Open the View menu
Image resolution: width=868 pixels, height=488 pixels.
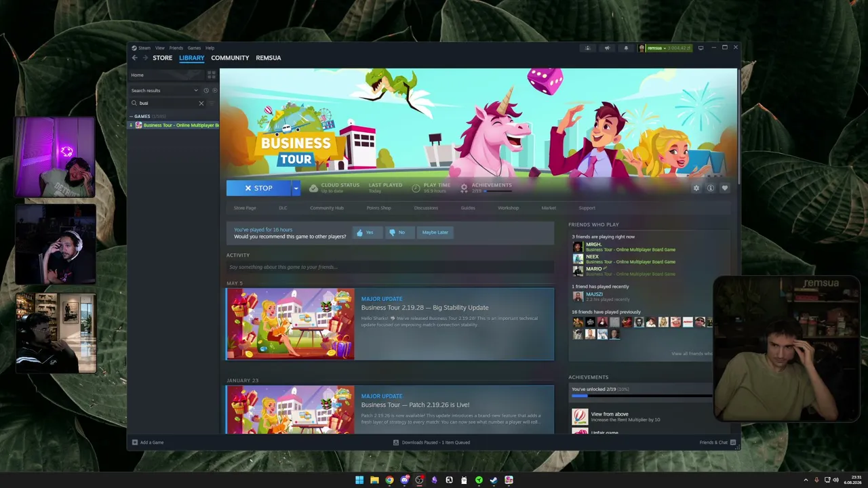pyautogui.click(x=159, y=48)
